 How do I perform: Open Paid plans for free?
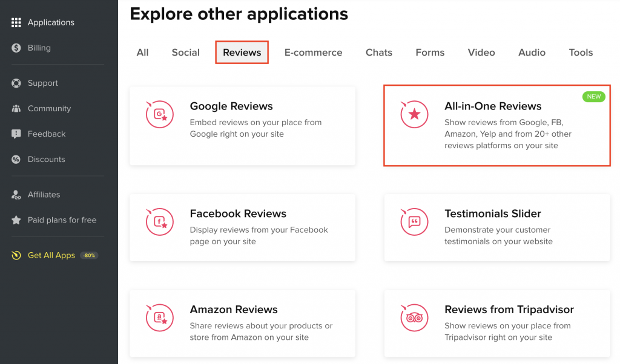(62, 220)
